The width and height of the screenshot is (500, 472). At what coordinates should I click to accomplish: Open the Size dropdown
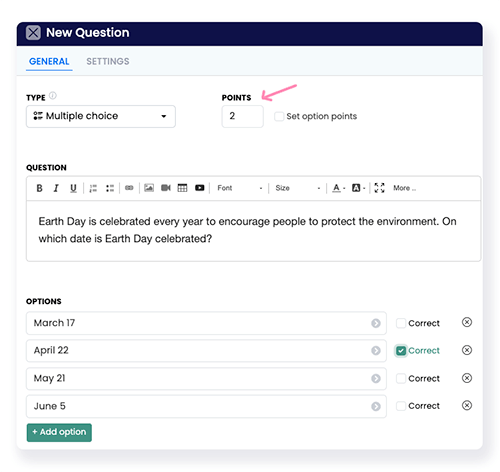(298, 188)
